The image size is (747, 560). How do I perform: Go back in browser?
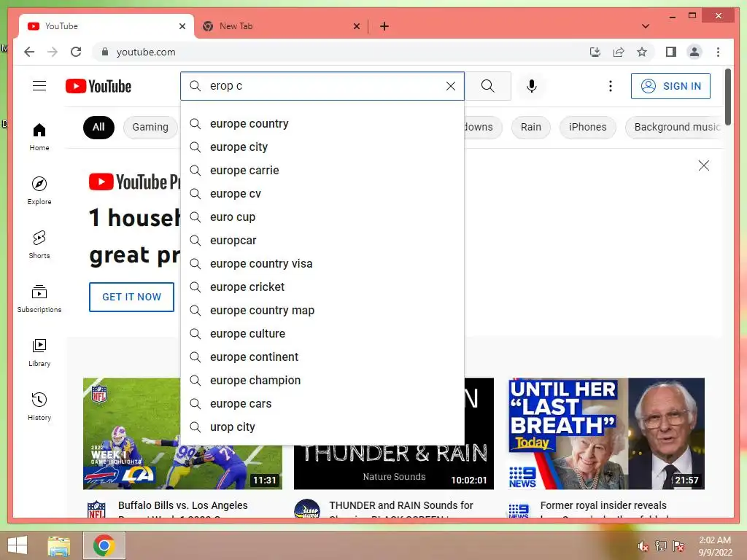[29, 52]
